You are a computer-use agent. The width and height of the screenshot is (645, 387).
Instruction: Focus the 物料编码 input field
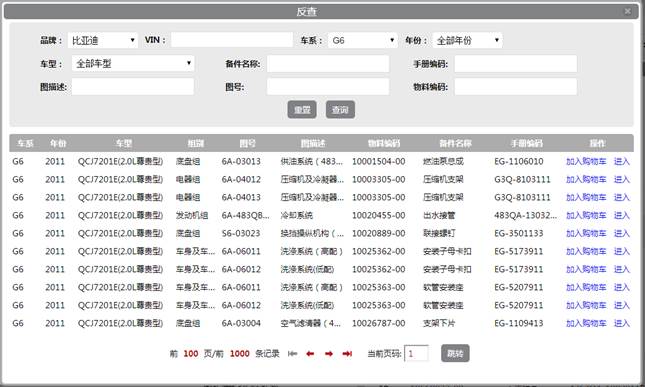click(515, 87)
